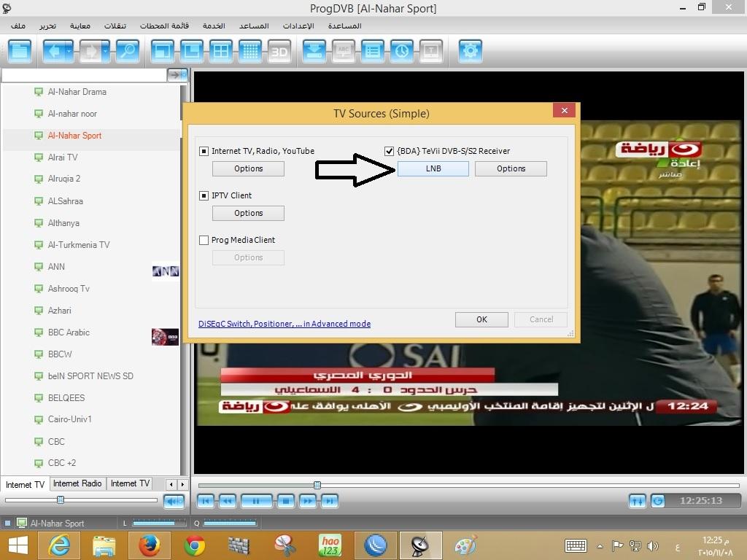Click the BBC Arabic channel logo thumbnail
747x560 pixels.
165,337
